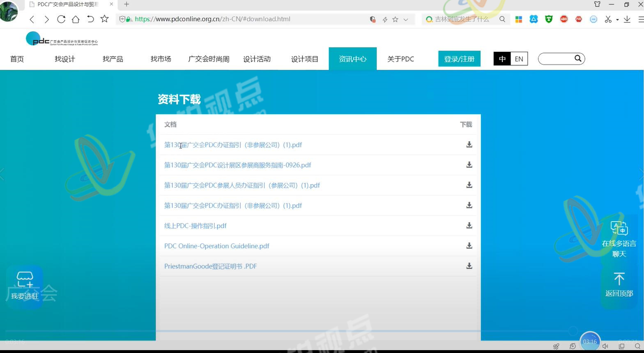Viewport: 644px width, 353px height.
Task: Reload the page with the refresh icon
Action: (61, 19)
